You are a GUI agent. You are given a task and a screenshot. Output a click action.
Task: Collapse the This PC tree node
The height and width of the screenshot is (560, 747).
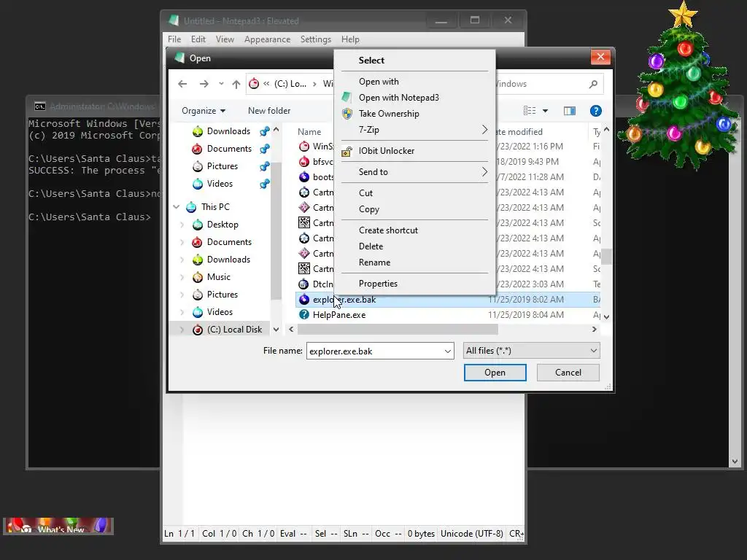coord(177,207)
